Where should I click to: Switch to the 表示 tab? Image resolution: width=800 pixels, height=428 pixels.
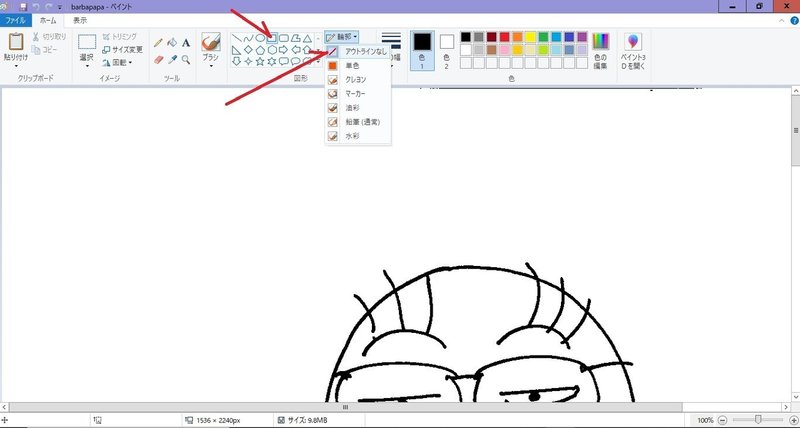pyautogui.click(x=80, y=20)
